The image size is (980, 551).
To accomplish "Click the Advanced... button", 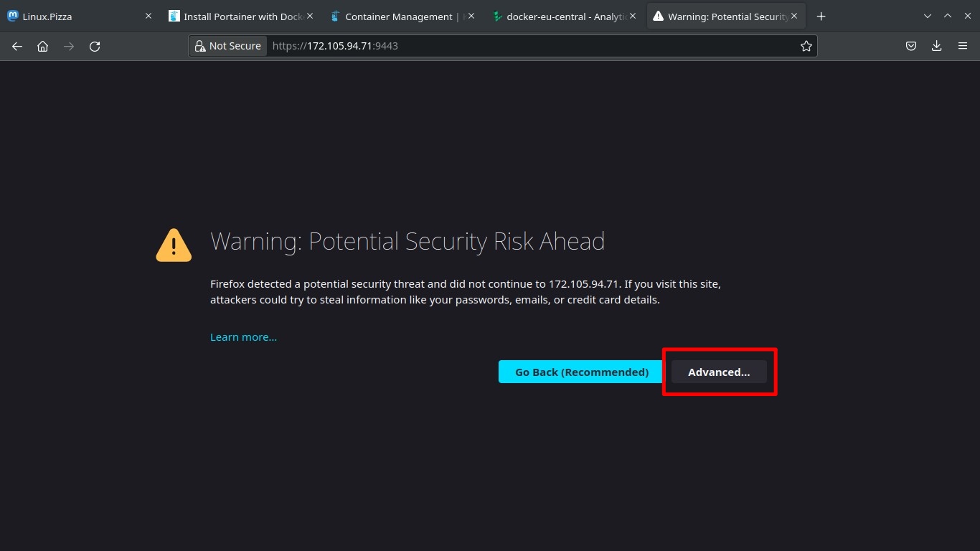I will 719,372.
